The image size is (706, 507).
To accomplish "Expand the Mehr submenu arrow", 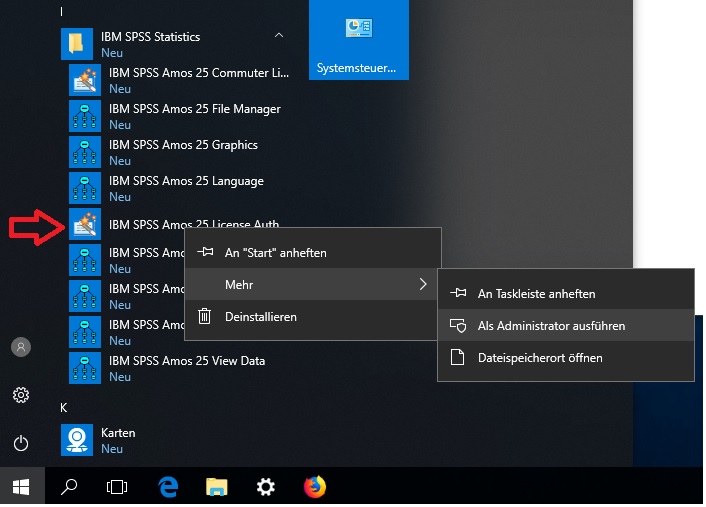I will click(423, 284).
